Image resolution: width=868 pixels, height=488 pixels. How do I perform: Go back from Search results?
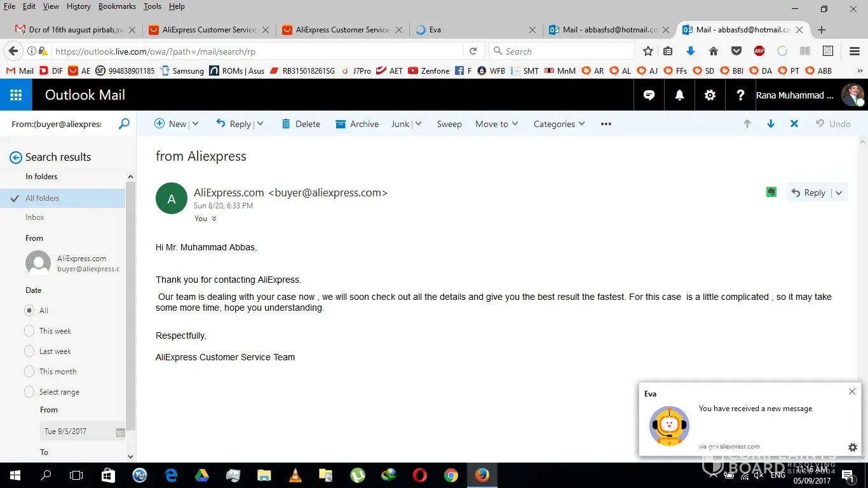pyautogui.click(x=16, y=158)
